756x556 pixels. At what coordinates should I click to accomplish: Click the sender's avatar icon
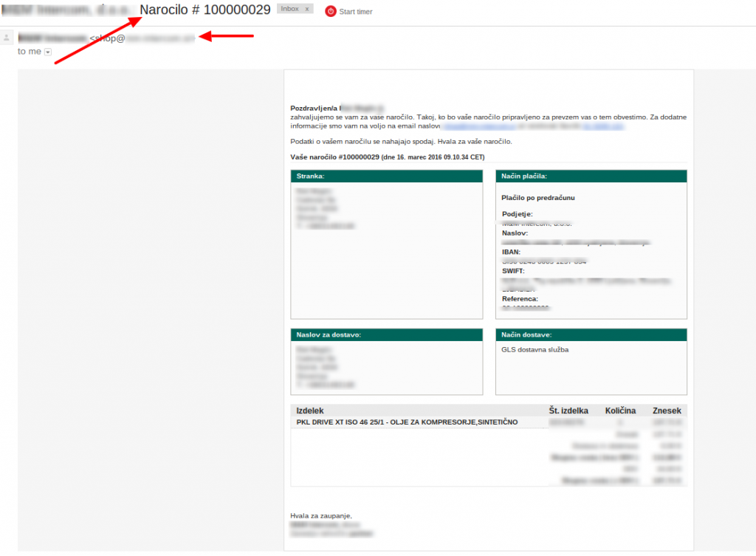[7, 37]
